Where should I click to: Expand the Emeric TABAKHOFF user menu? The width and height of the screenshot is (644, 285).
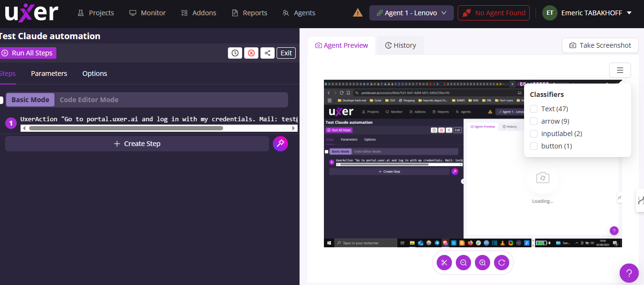click(x=587, y=13)
